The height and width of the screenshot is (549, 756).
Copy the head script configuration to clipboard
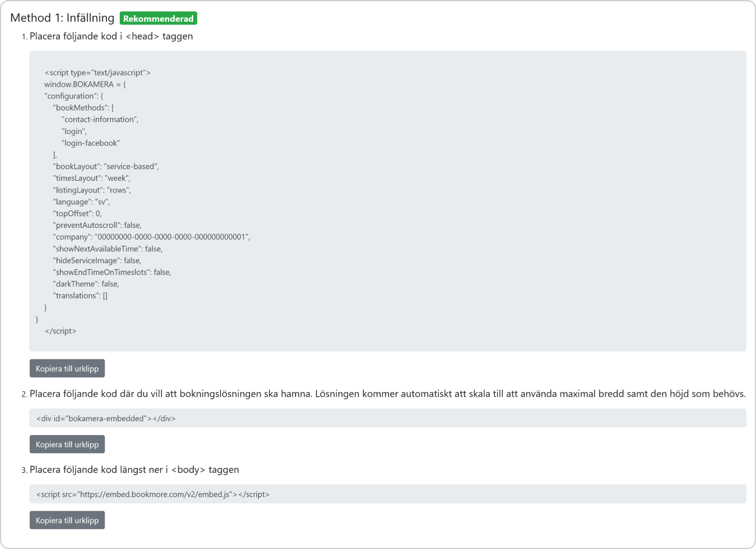67,369
